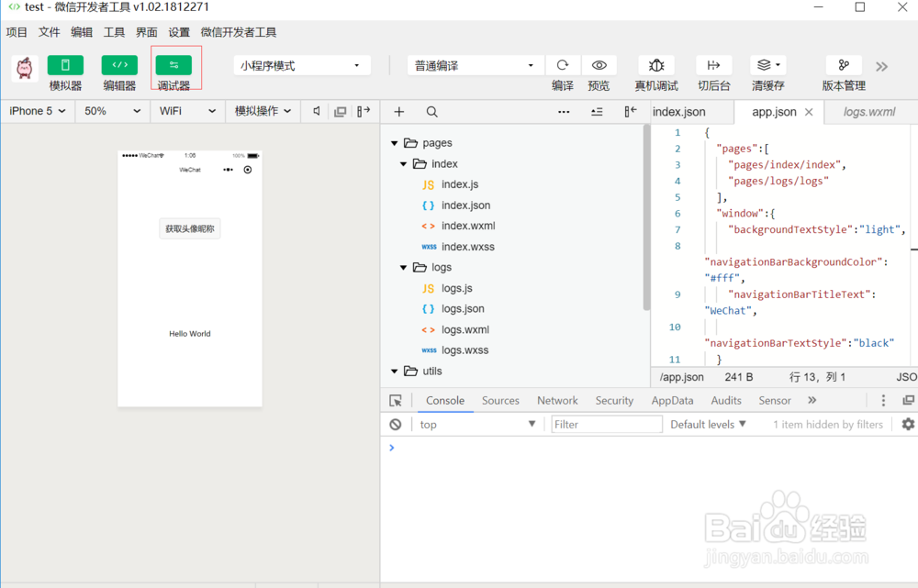
Task: Click the 切后台 switch background icon
Action: tap(713, 65)
